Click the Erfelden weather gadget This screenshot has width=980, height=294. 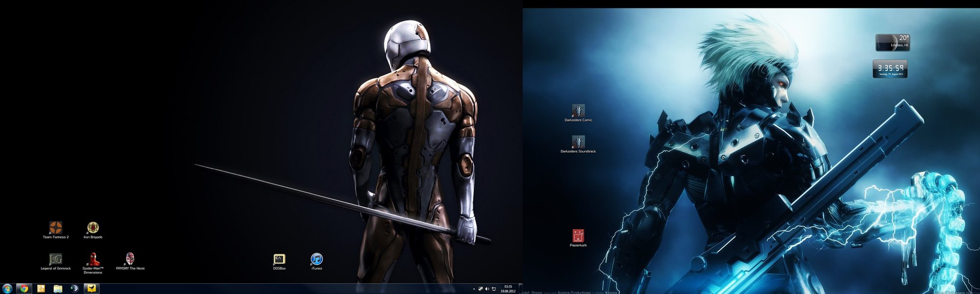(x=892, y=42)
